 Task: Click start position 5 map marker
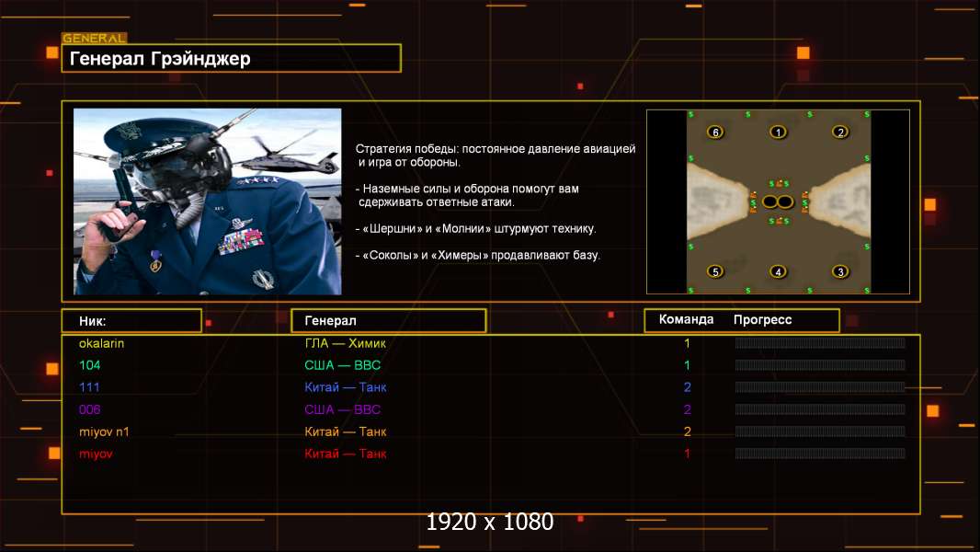[716, 271]
